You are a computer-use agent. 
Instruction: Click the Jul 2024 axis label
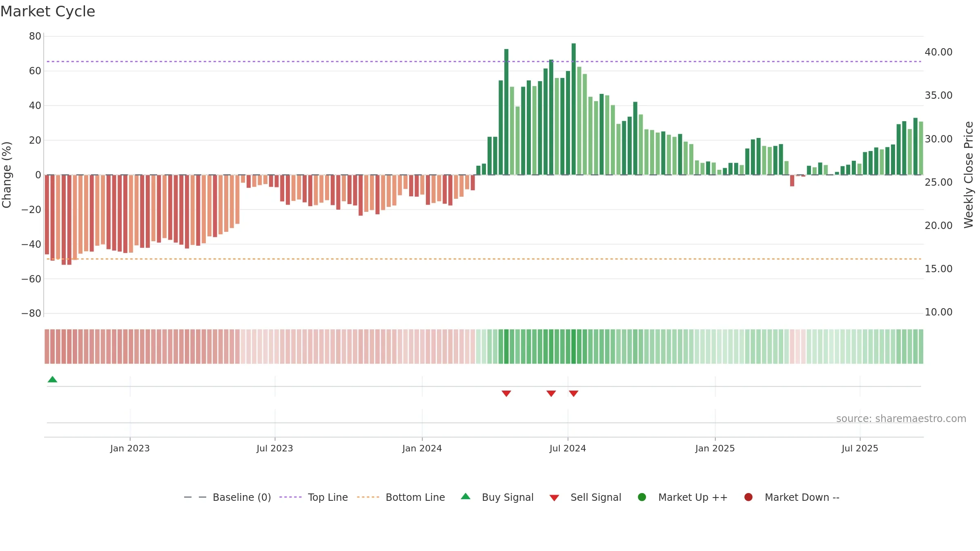568,449
